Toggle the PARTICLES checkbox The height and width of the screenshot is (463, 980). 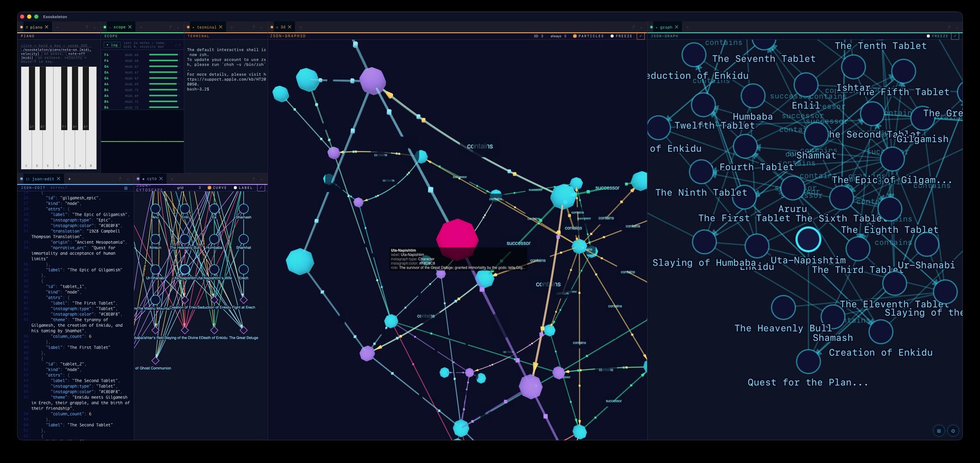(x=575, y=36)
